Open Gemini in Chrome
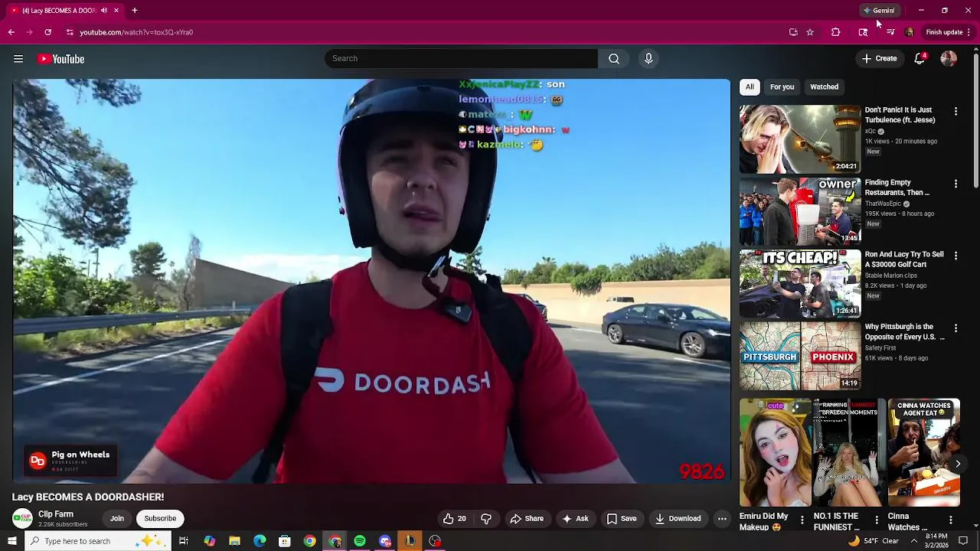This screenshot has height=551, width=980. tap(878, 11)
